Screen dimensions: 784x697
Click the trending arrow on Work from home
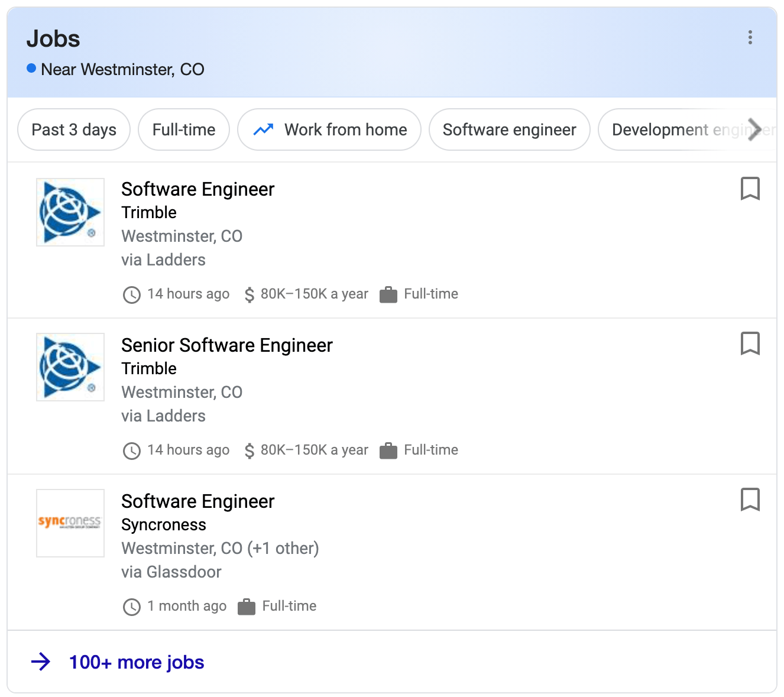[264, 129]
